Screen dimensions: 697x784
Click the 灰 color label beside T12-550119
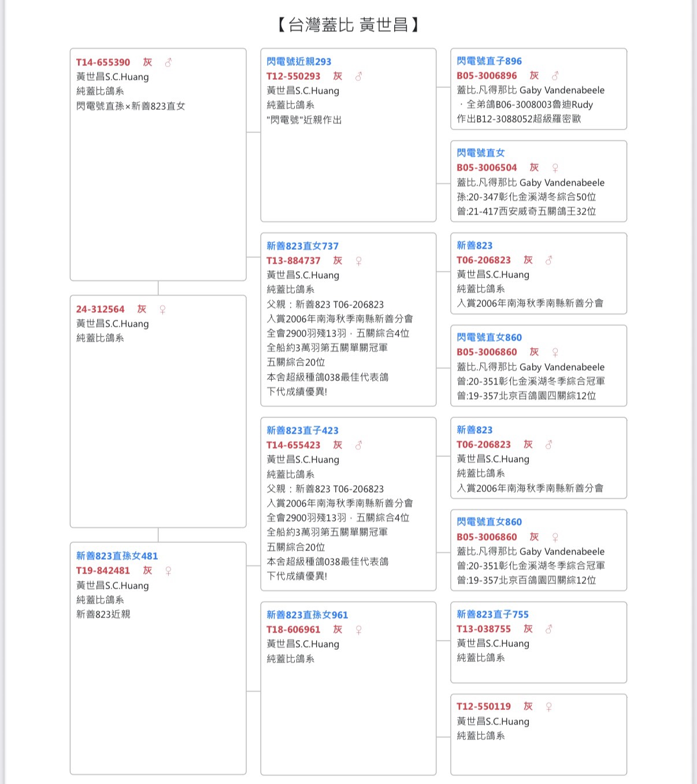pyautogui.click(x=528, y=707)
